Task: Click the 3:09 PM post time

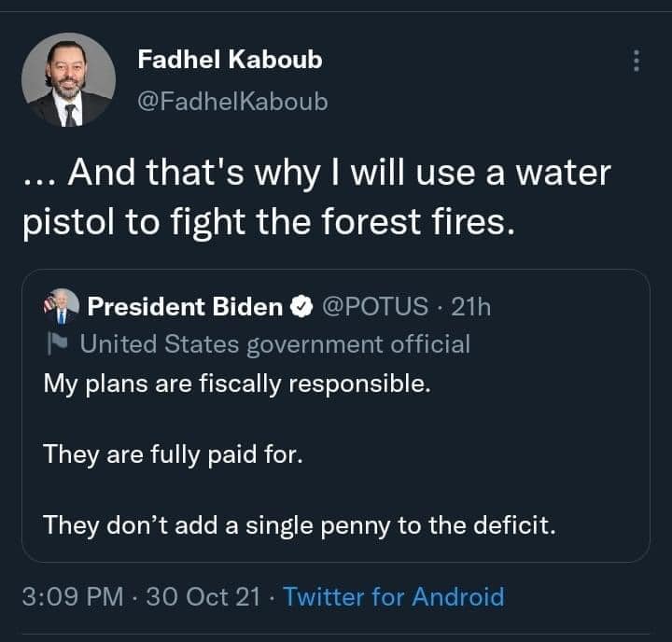Action: point(72,596)
